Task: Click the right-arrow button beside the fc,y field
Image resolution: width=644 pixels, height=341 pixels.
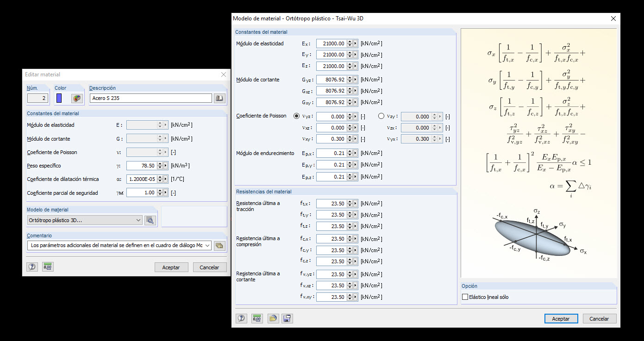Action: point(356,250)
